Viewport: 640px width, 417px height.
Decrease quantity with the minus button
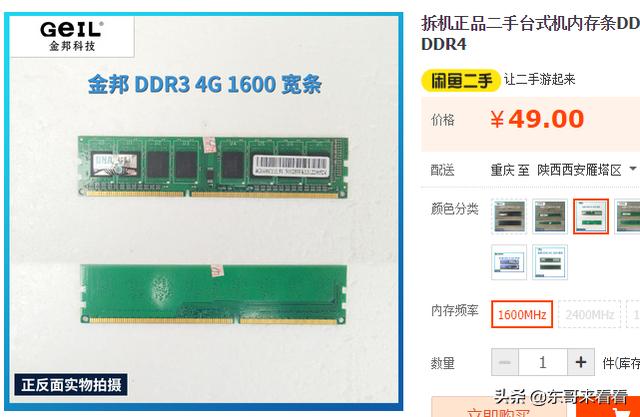tap(505, 362)
